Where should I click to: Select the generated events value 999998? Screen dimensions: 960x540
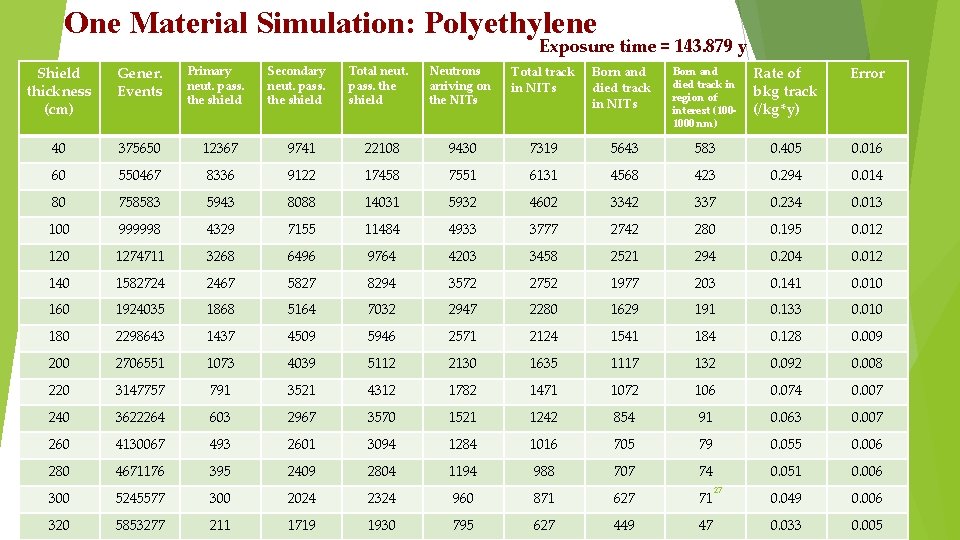click(140, 229)
